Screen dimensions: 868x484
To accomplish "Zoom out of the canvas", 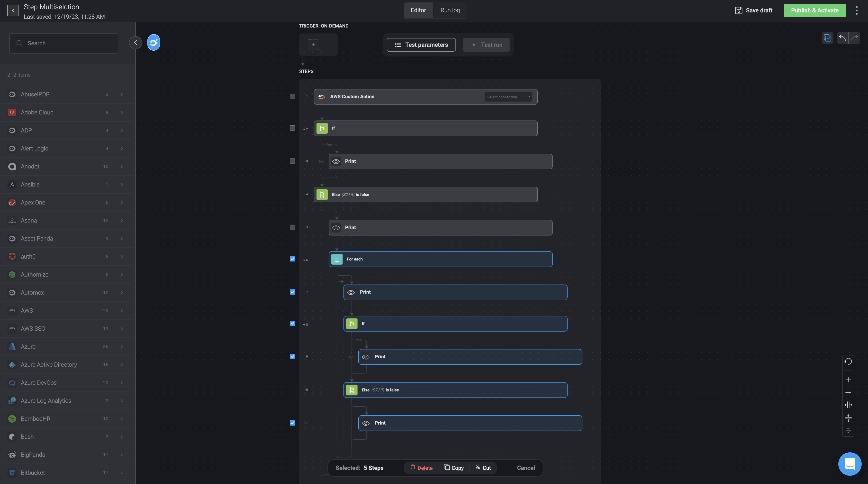I will [848, 392].
